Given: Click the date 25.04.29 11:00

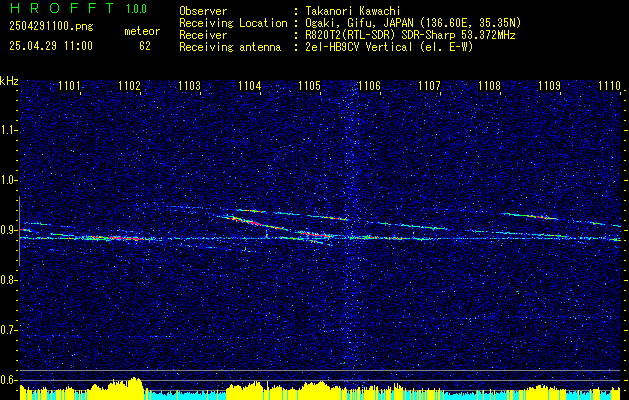Looking at the screenshot, I should [51, 46].
